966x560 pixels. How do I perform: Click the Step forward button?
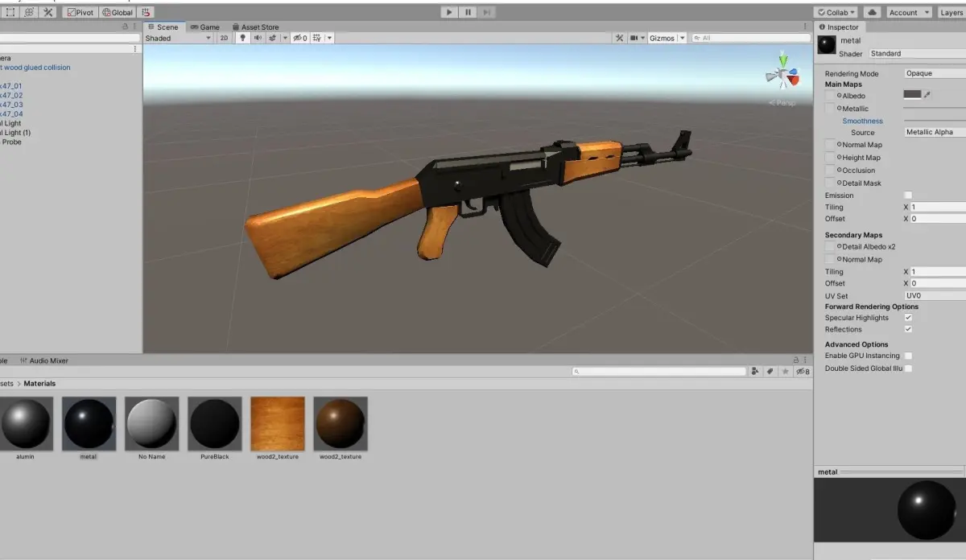coord(486,12)
